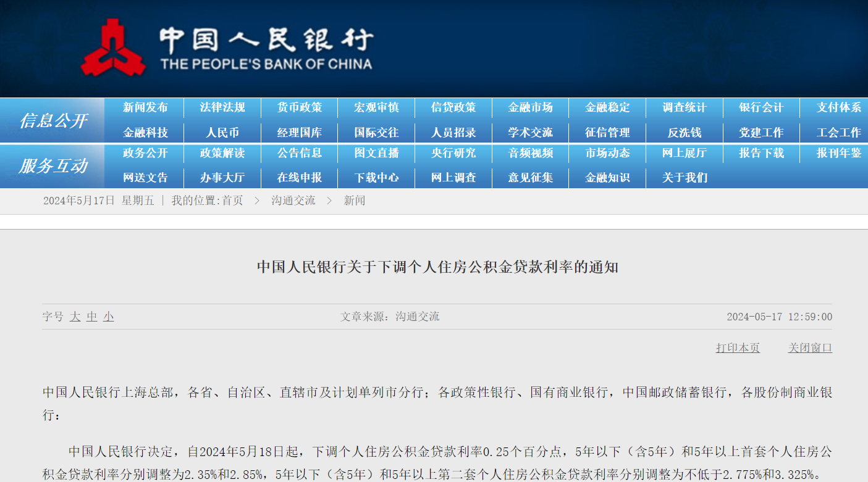This screenshot has width=868, height=482.
Task: Click the 办事大厅 link
Action: [x=222, y=178]
